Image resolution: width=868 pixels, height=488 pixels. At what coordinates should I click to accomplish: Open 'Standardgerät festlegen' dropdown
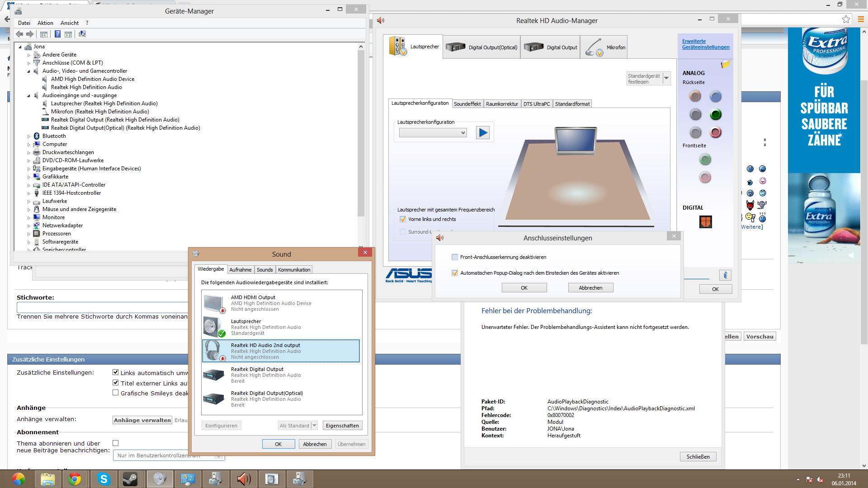click(666, 79)
